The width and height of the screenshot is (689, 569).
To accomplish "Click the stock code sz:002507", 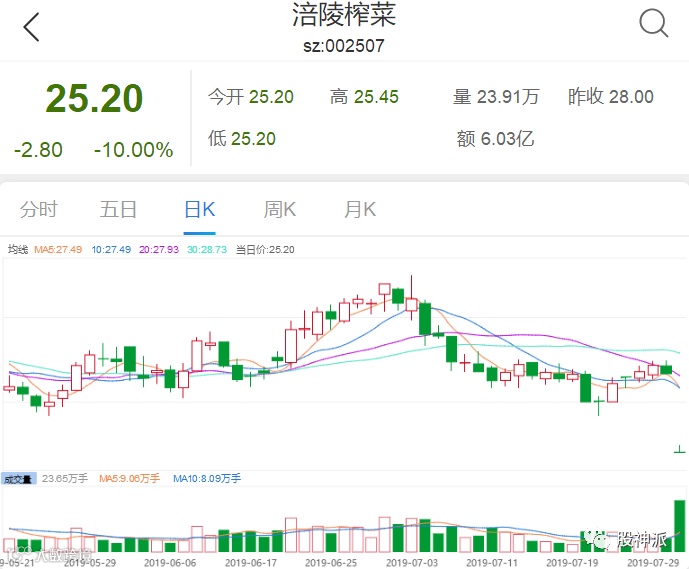I will pyautogui.click(x=344, y=46).
